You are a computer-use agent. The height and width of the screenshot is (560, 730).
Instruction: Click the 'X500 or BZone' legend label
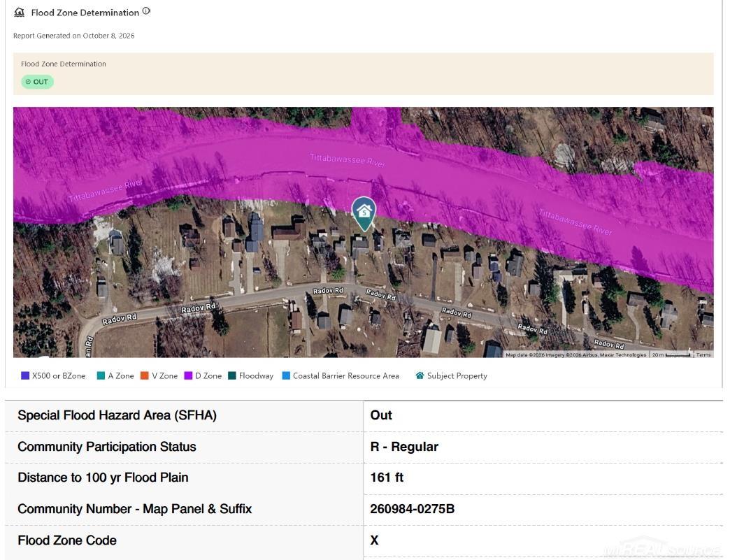59,375
